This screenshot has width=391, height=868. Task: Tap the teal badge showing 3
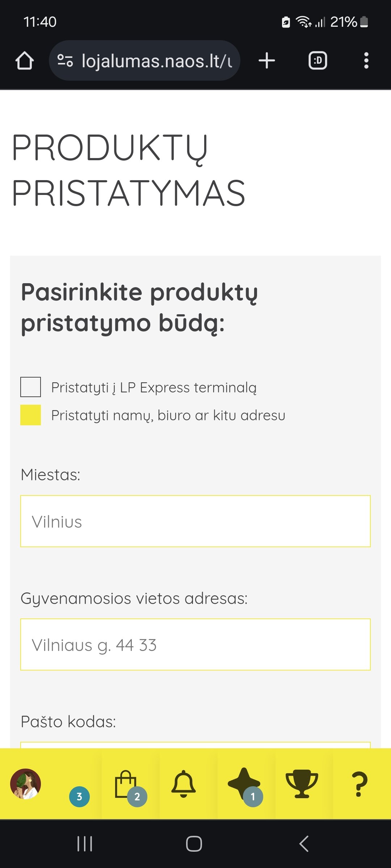[x=79, y=796]
